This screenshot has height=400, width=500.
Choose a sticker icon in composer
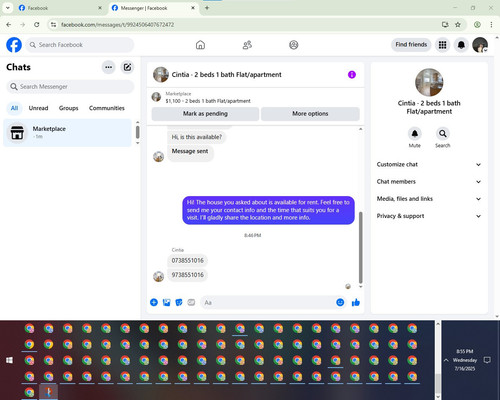point(179,302)
